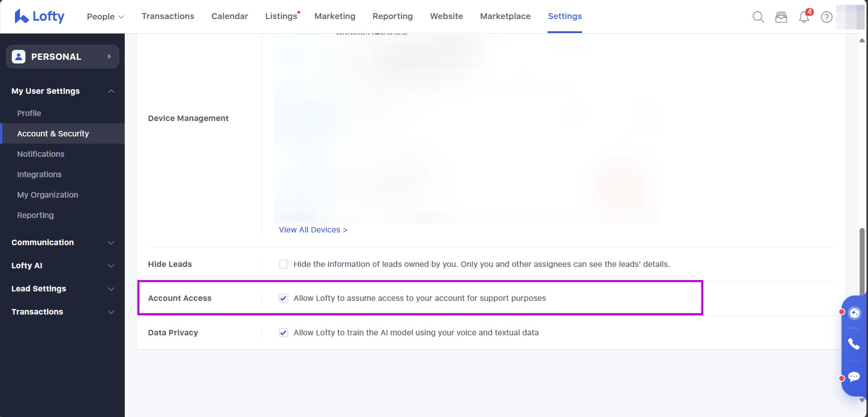The width and height of the screenshot is (868, 417).
Task: Click the Lofty logo icon
Action: (x=21, y=16)
